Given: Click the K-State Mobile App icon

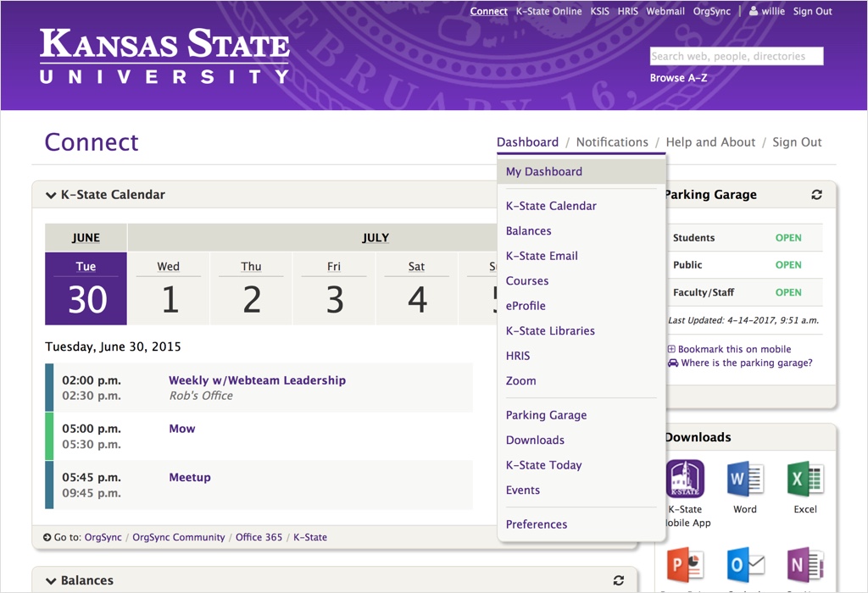Looking at the screenshot, I should tap(685, 479).
